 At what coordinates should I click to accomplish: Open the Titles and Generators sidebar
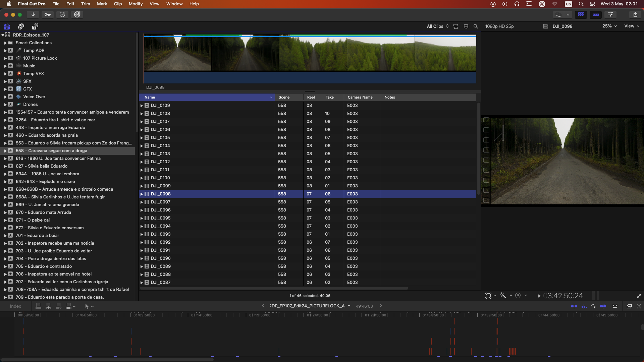pyautogui.click(x=35, y=26)
